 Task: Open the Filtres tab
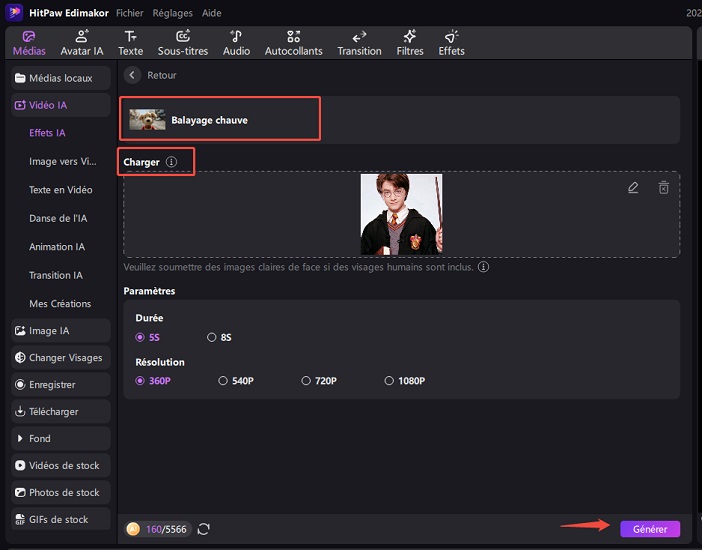410,43
